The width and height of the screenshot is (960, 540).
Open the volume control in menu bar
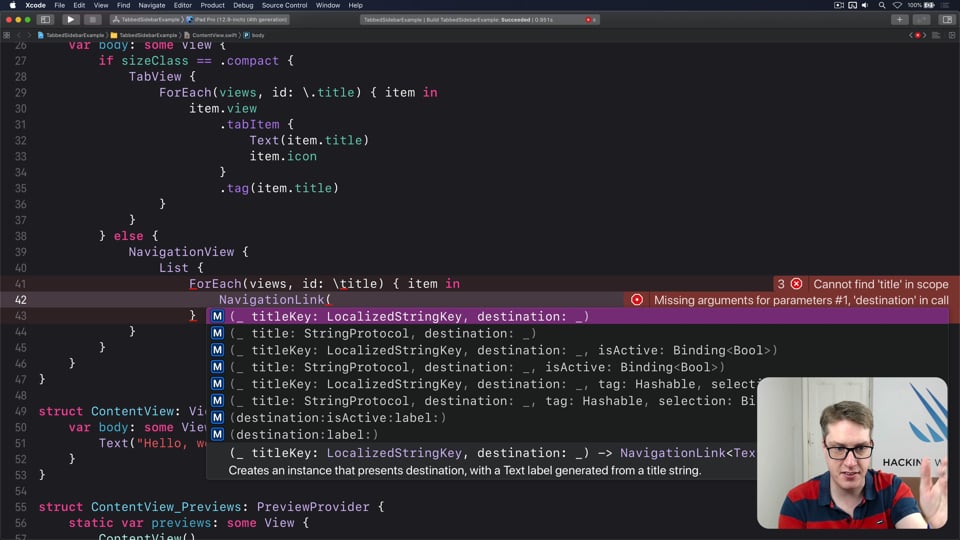(865, 5)
